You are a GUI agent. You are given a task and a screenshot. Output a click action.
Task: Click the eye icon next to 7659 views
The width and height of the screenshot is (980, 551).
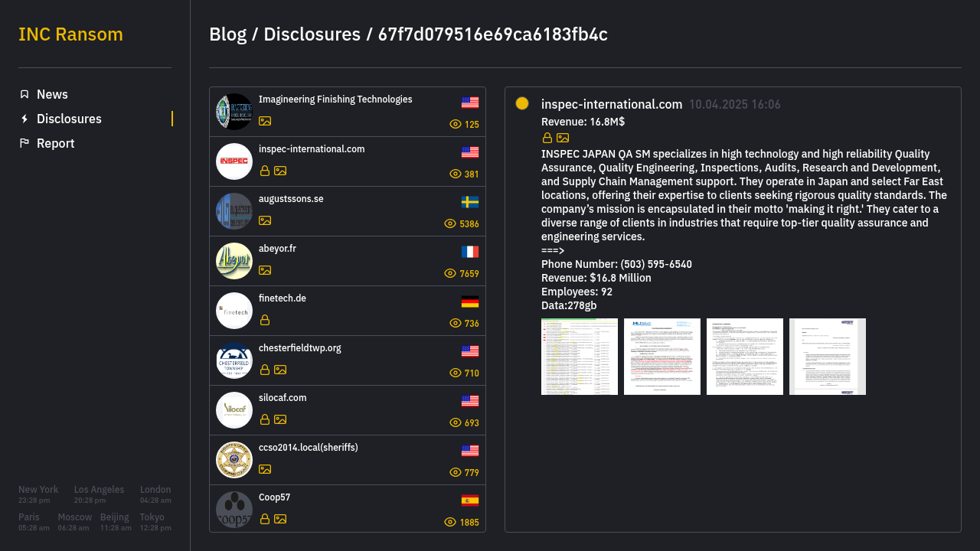450,273
